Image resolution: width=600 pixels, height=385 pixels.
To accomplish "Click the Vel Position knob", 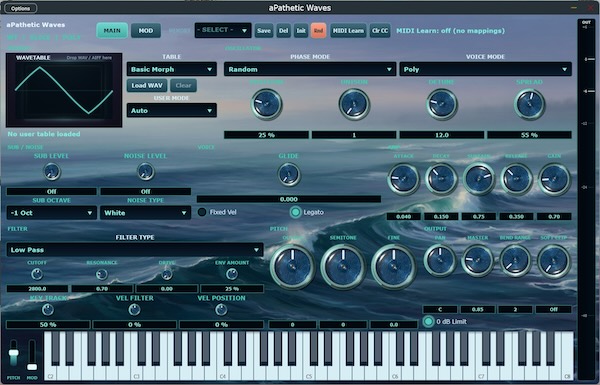I will 221,309.
